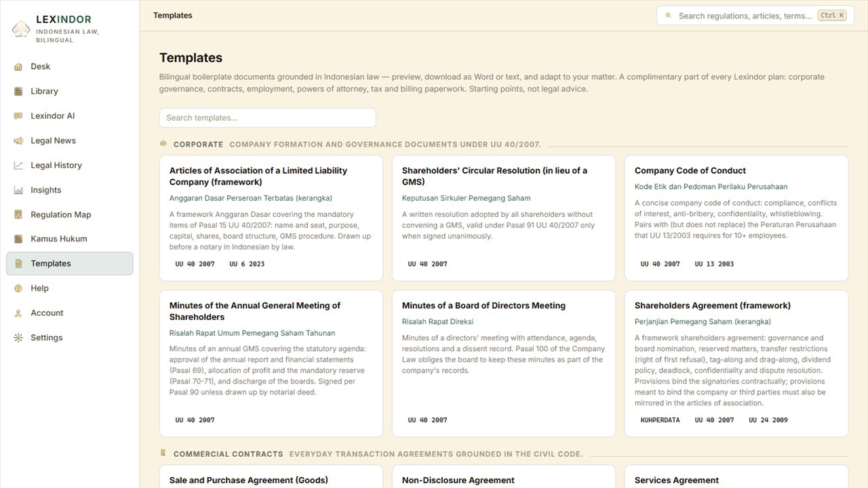Open the Lexindor AI page

tap(69, 116)
